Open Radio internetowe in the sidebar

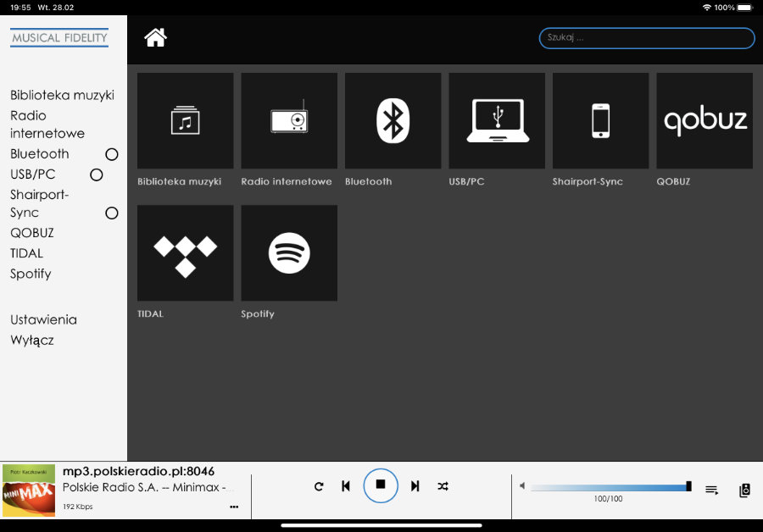(x=47, y=125)
